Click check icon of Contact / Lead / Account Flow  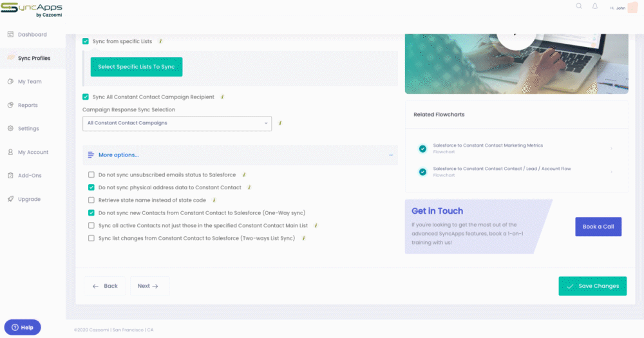(422, 172)
